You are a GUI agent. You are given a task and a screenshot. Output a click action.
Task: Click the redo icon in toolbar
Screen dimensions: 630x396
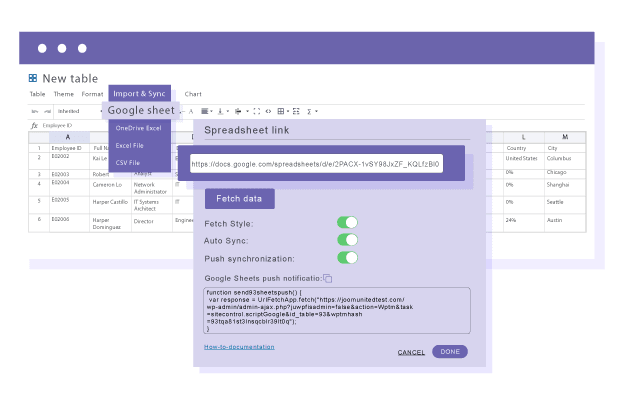47,111
